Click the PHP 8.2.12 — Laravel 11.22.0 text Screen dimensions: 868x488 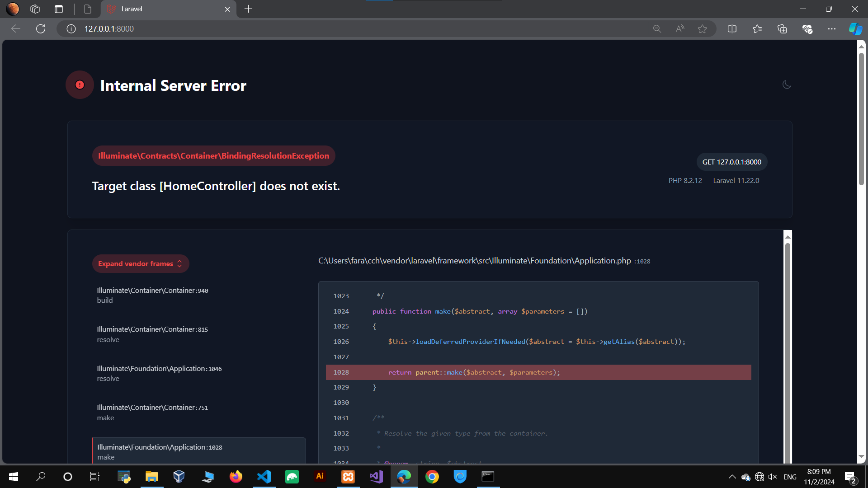(x=714, y=180)
